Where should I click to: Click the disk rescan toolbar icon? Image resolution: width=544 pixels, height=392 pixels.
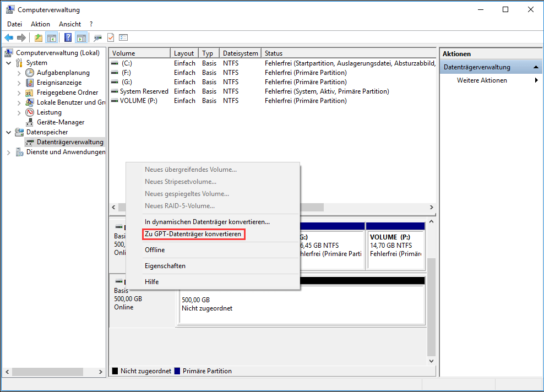[x=97, y=38]
